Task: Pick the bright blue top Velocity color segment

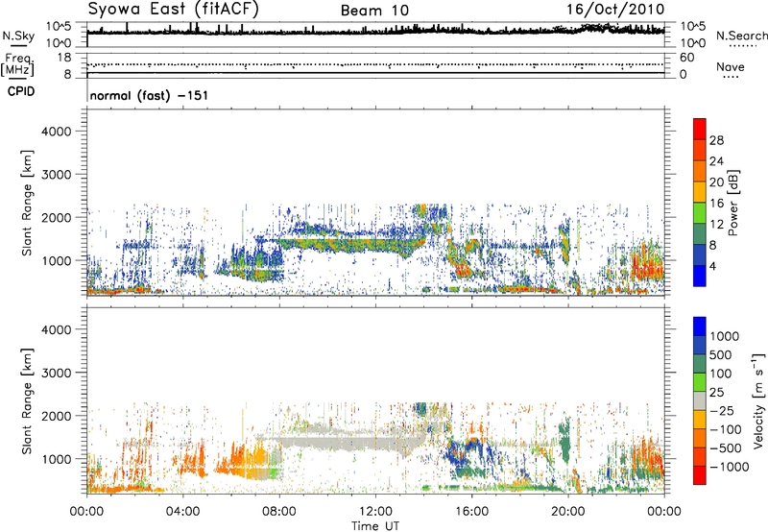Action: 700,326
